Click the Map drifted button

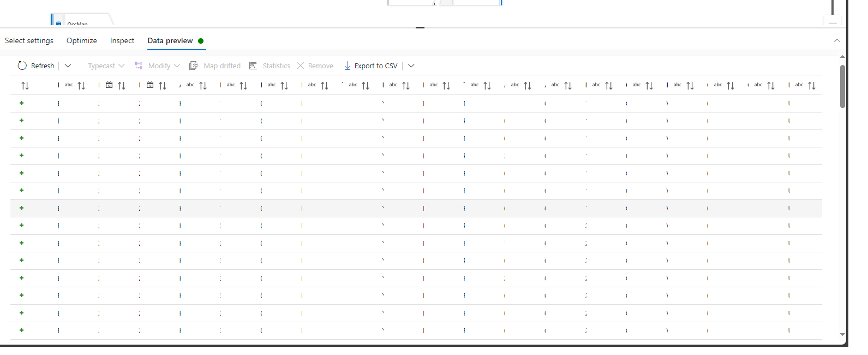[x=215, y=66]
